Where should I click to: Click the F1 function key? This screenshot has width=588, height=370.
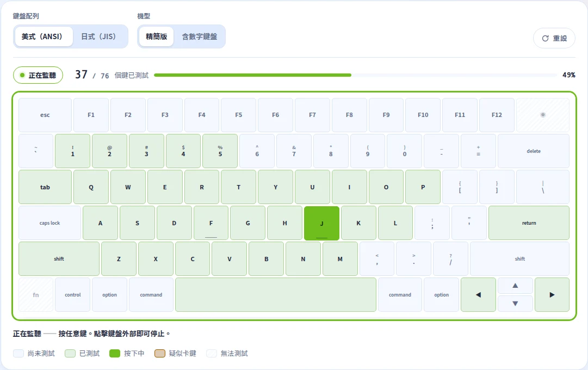coord(91,115)
